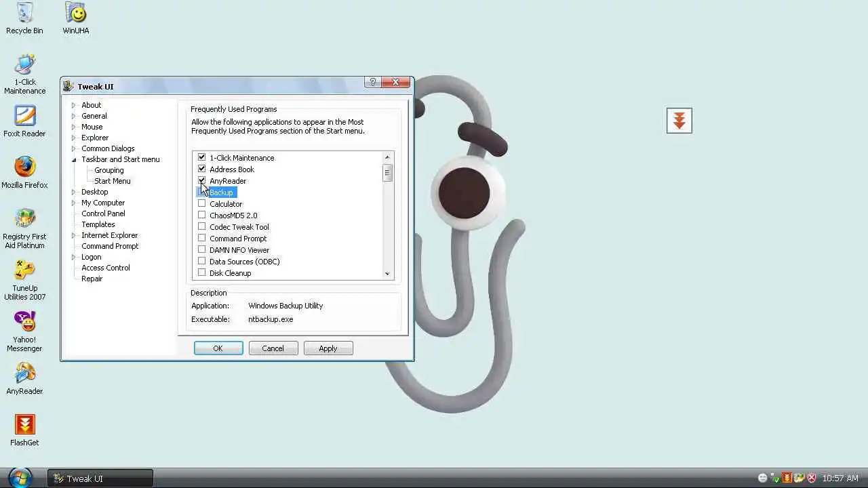This screenshot has width=868, height=488.
Task: Uncheck the AnyReader checkbox
Action: (201, 180)
